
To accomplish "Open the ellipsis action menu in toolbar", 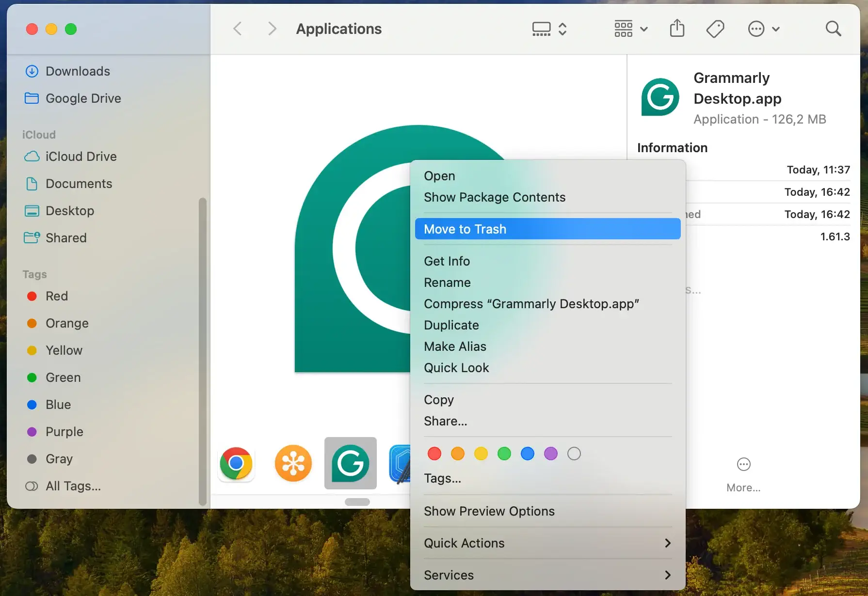I will click(764, 29).
